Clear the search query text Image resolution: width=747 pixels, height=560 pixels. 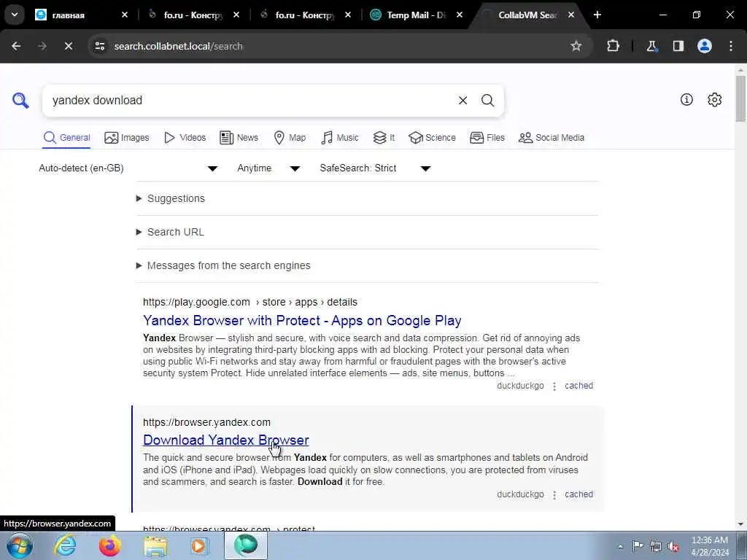(x=462, y=101)
